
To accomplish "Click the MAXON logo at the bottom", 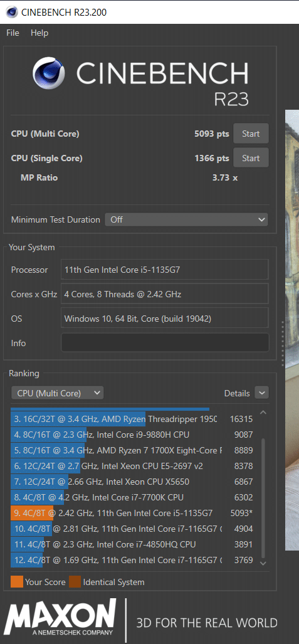I will point(60,617).
